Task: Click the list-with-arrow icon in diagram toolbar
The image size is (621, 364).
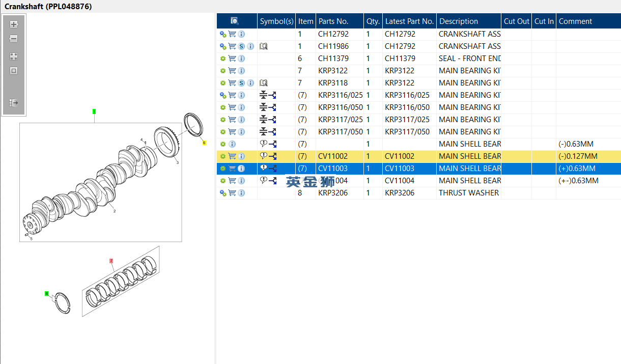Action: point(14,103)
